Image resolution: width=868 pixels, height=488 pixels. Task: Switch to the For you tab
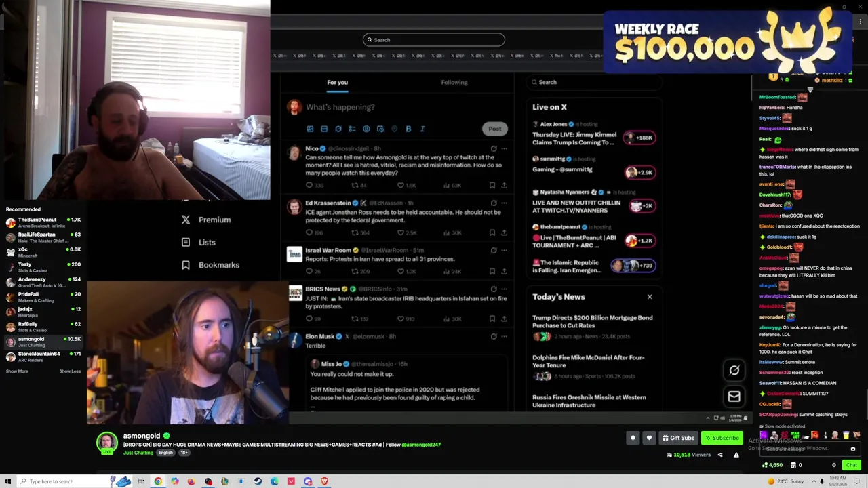pyautogui.click(x=337, y=82)
